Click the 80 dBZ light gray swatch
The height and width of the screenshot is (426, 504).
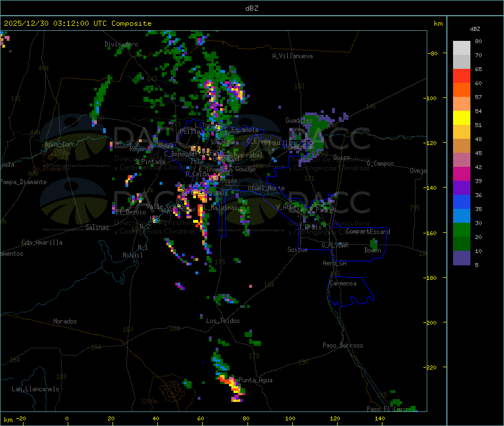click(461, 48)
